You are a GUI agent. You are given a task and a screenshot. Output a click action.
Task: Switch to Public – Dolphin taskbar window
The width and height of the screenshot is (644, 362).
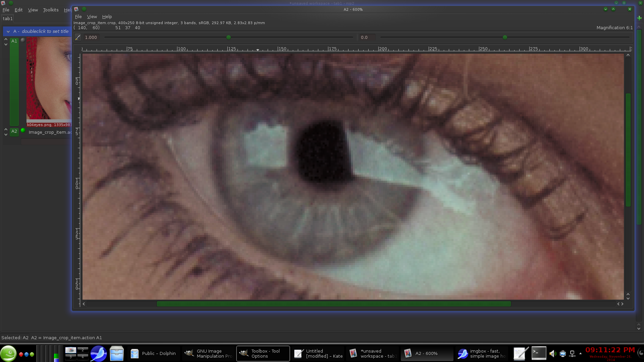[x=153, y=354]
